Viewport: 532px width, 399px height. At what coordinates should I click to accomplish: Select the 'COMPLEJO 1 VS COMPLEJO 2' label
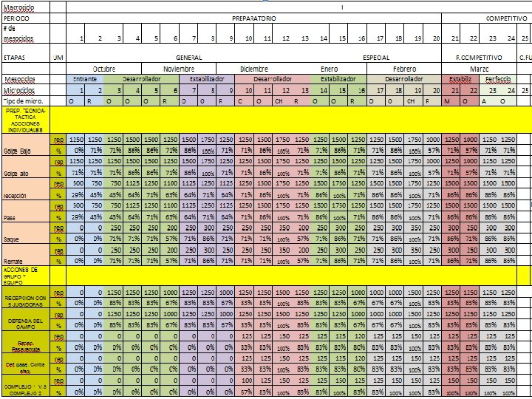(x=25, y=386)
